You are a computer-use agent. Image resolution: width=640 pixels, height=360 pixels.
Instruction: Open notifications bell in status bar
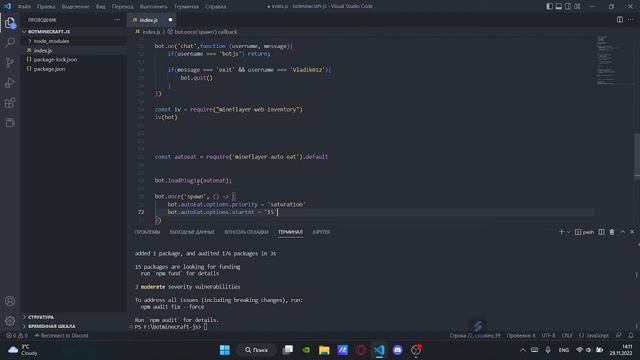point(631,336)
